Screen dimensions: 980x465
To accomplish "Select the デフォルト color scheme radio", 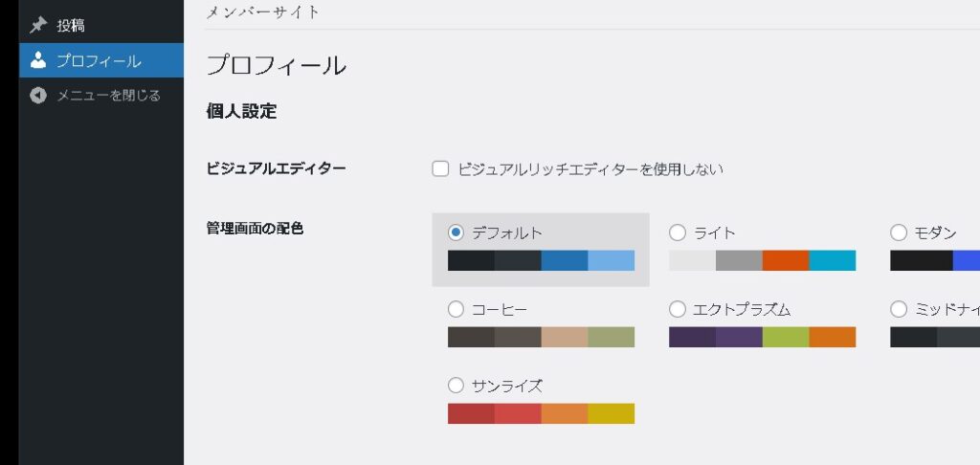I will [457, 232].
